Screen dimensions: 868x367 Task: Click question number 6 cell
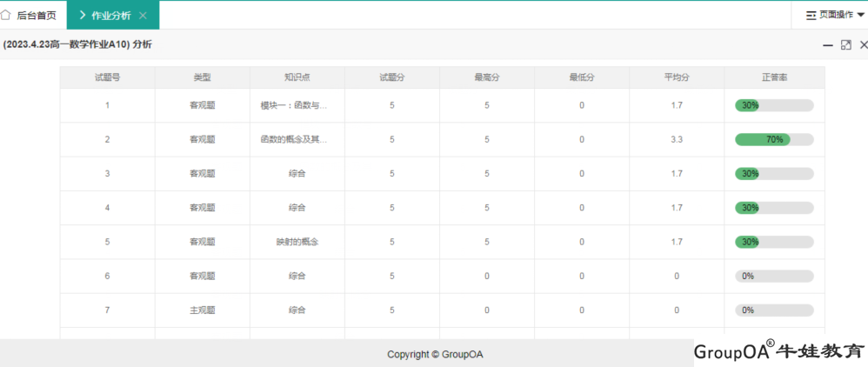point(107,277)
